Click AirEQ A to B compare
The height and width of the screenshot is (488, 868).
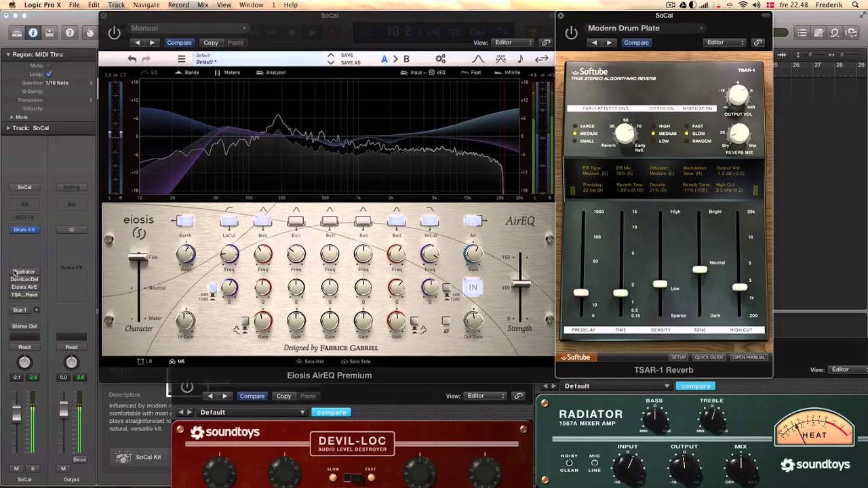[x=395, y=59]
